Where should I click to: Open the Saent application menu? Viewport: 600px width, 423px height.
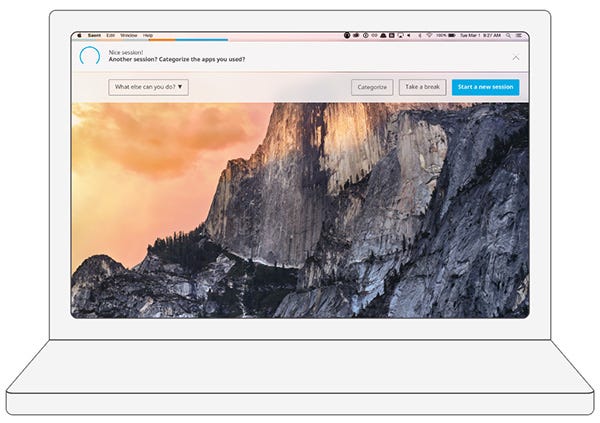[x=94, y=35]
